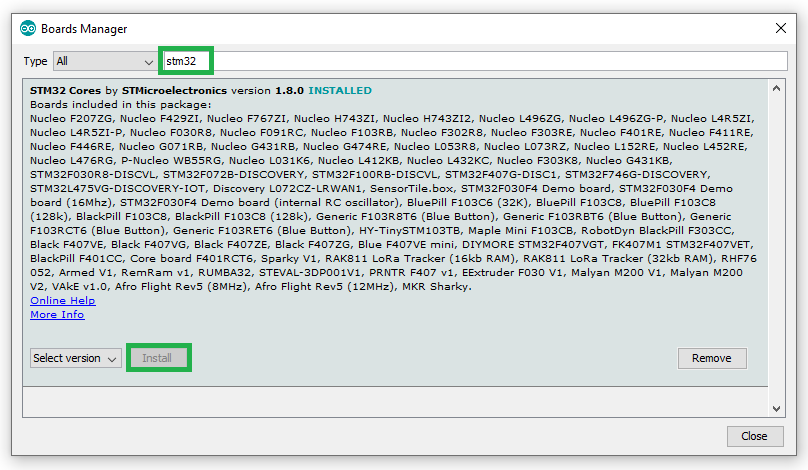Click the scrollbar up arrow
808x470 pixels.
click(778, 88)
